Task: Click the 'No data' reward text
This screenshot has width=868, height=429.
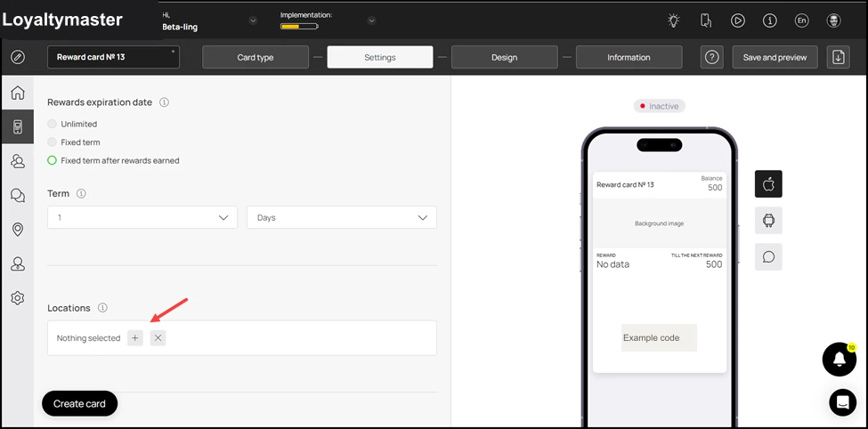Action: (x=612, y=264)
